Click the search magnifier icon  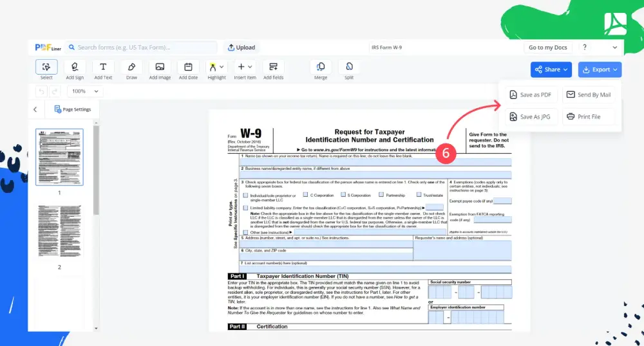[x=71, y=47]
